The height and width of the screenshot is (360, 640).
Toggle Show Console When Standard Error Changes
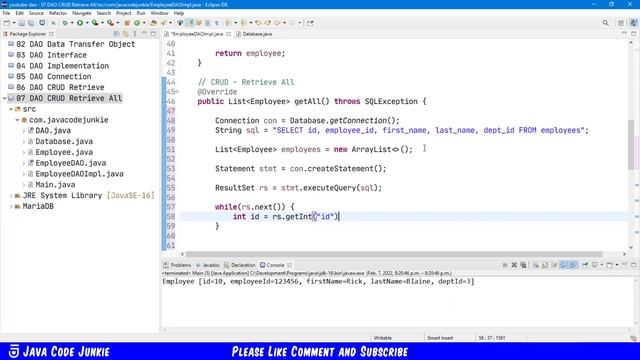pyautogui.click(x=573, y=265)
